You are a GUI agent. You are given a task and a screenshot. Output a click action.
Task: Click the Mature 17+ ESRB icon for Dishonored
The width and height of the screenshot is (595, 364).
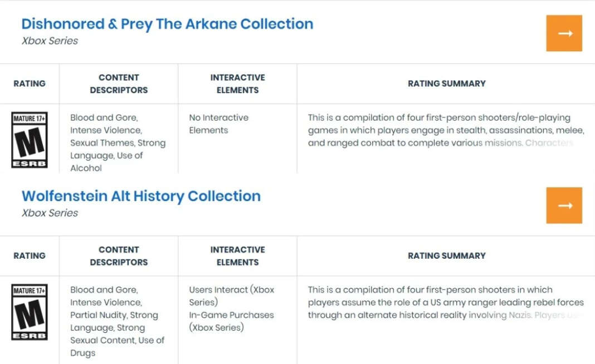(x=30, y=140)
